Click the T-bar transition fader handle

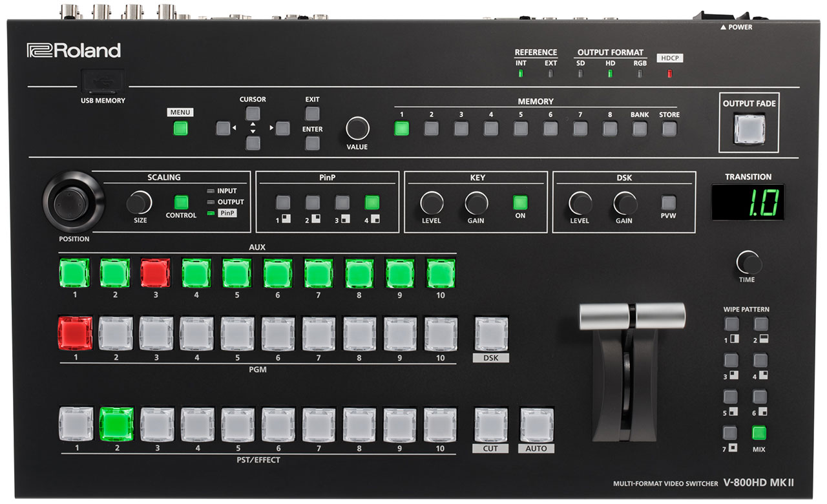[x=632, y=315]
